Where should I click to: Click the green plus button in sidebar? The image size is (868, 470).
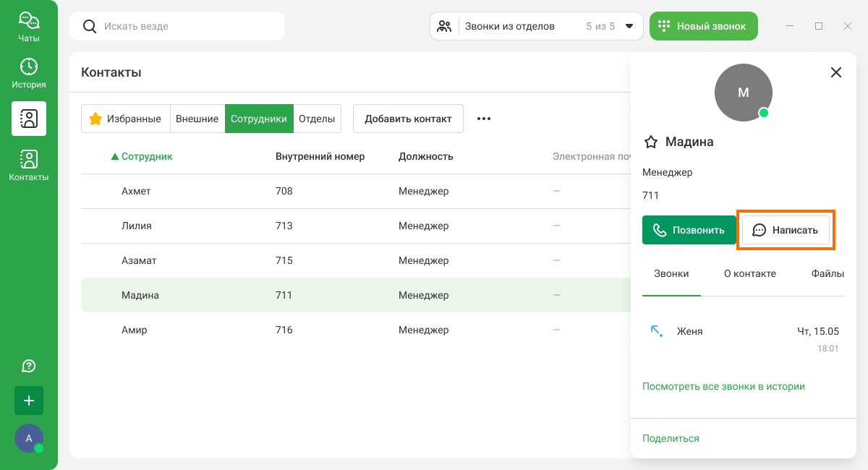pos(29,401)
